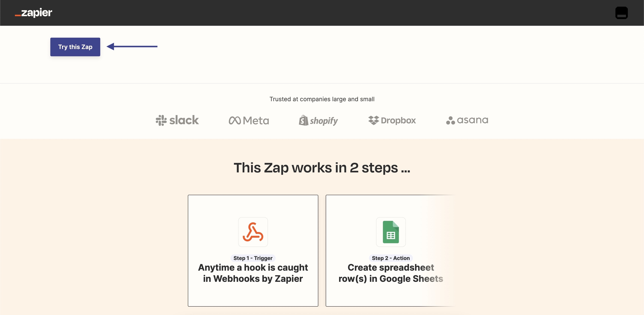Select the Step 2 - Action badge
The height and width of the screenshot is (315, 644).
click(391, 258)
